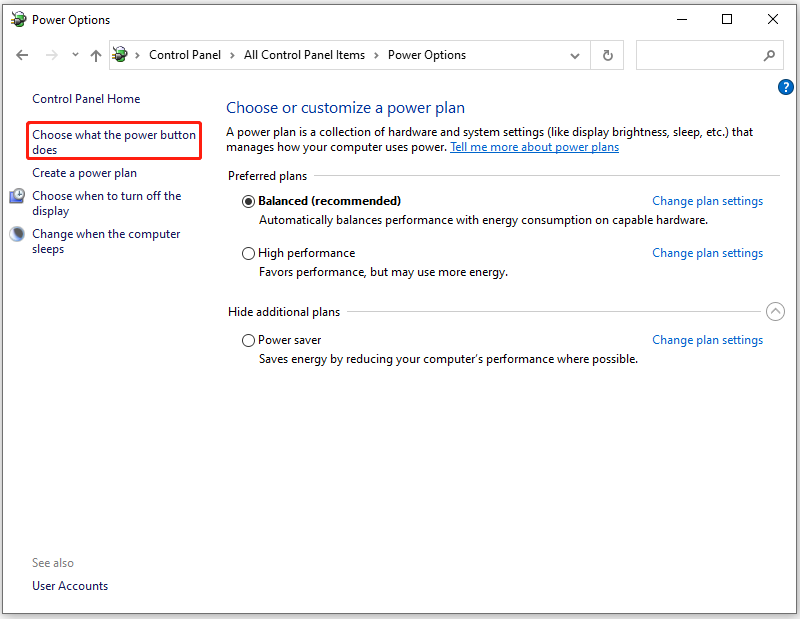800x619 pixels.
Task: Select the Power saver plan
Action: [x=248, y=340]
